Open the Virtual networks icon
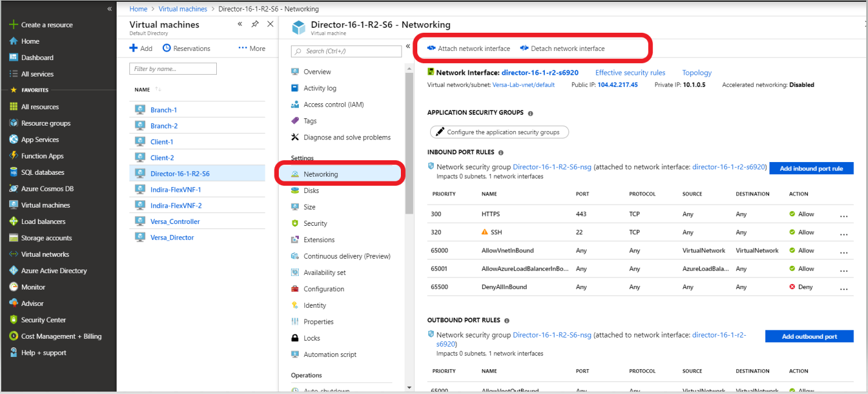This screenshot has height=394, width=868. (13, 254)
